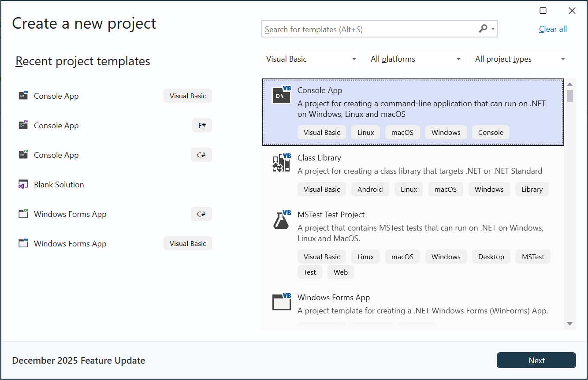Viewport: 588px width, 380px height.
Task: Click the search magnifier icon
Action: tap(483, 29)
